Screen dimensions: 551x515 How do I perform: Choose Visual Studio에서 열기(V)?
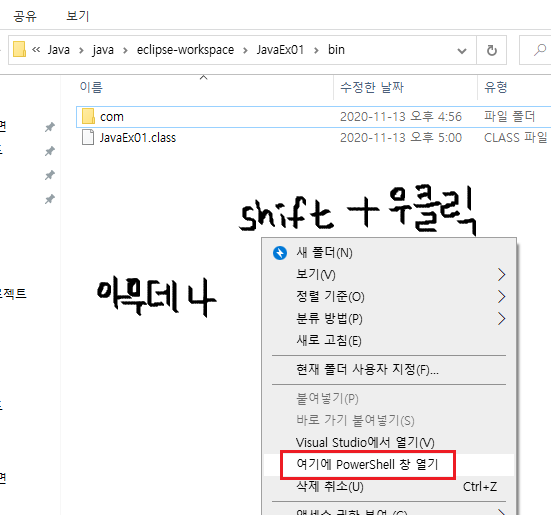(389, 442)
